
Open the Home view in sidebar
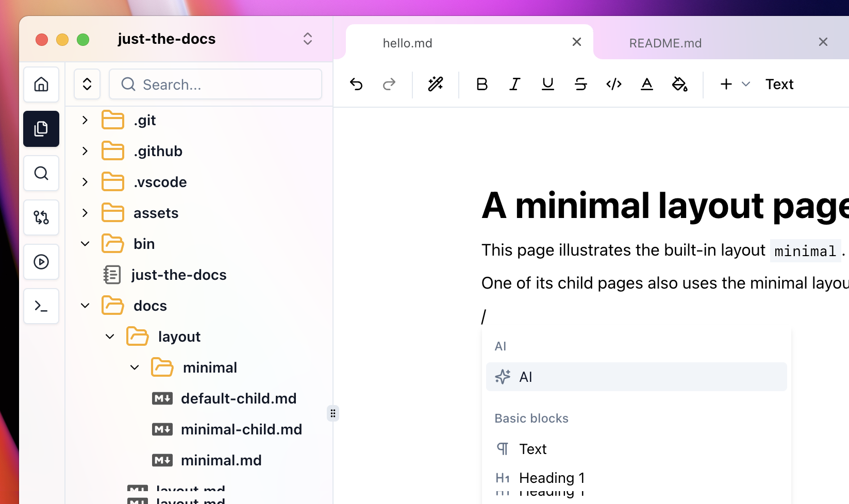(41, 85)
